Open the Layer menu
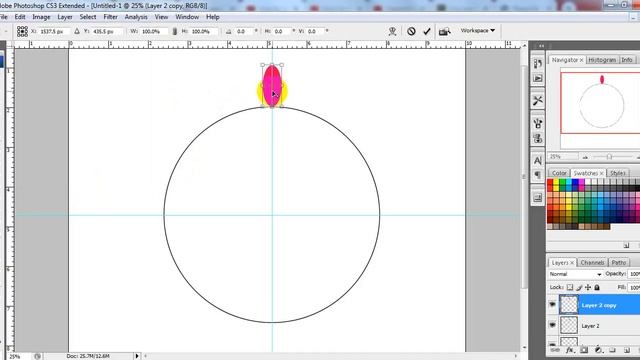 point(65,17)
